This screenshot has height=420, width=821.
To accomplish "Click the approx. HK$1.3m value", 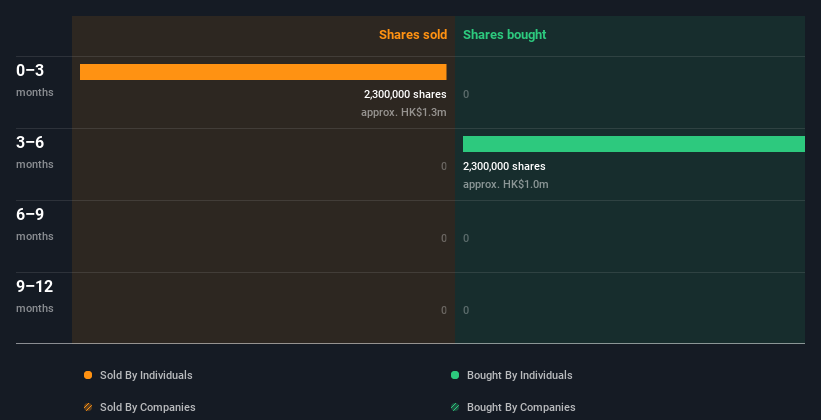I will pyautogui.click(x=404, y=113).
